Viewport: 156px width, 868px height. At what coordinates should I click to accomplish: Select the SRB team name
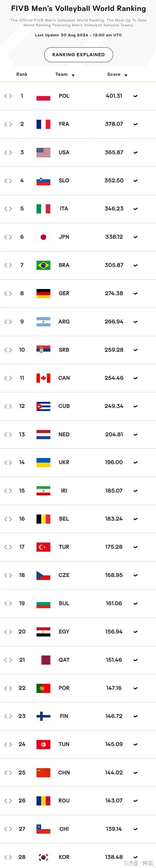click(x=64, y=350)
